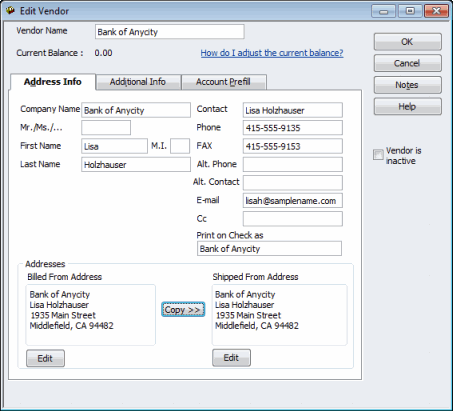The image size is (453, 411).
Task: Click into the Company Name field
Action: [x=136, y=110]
